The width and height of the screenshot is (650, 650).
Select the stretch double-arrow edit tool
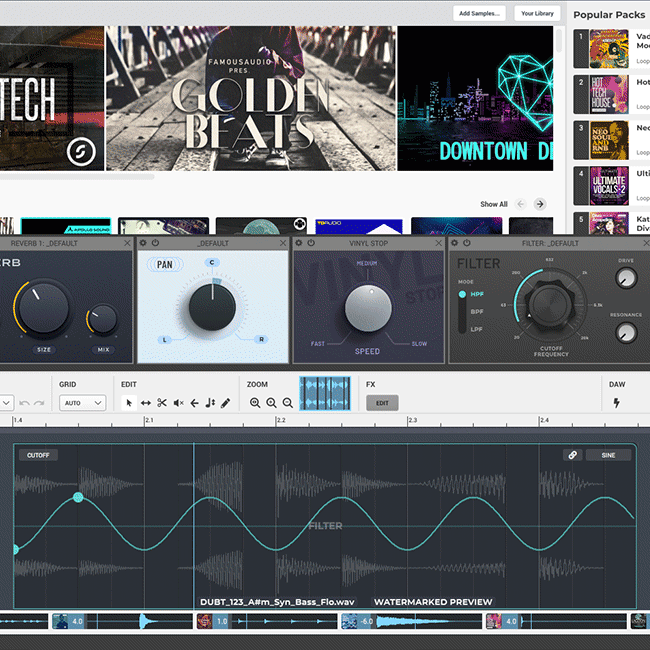pos(146,403)
